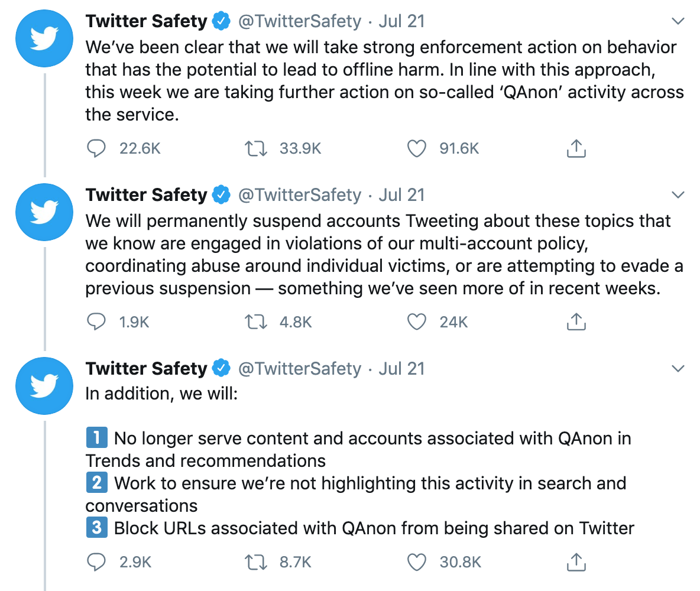This screenshot has width=700, height=591.
Task: Like the tweet listing three additional actions
Action: point(416,562)
